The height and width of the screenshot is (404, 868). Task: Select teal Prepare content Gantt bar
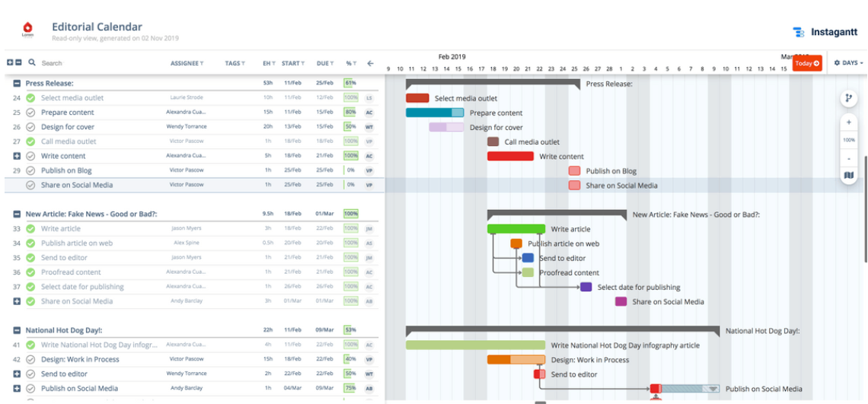coord(435,113)
